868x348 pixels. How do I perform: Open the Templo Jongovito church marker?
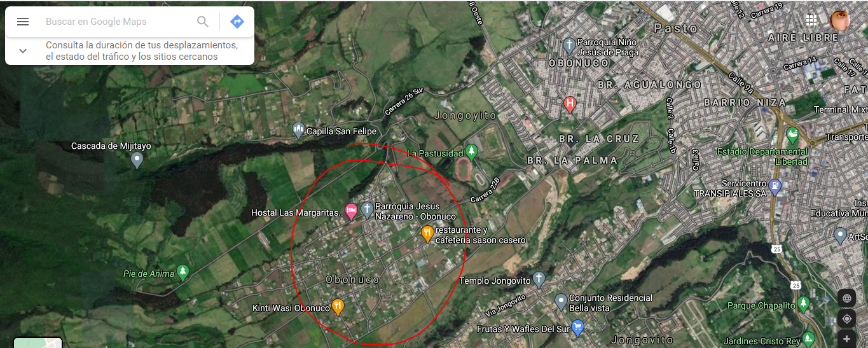coord(539,279)
